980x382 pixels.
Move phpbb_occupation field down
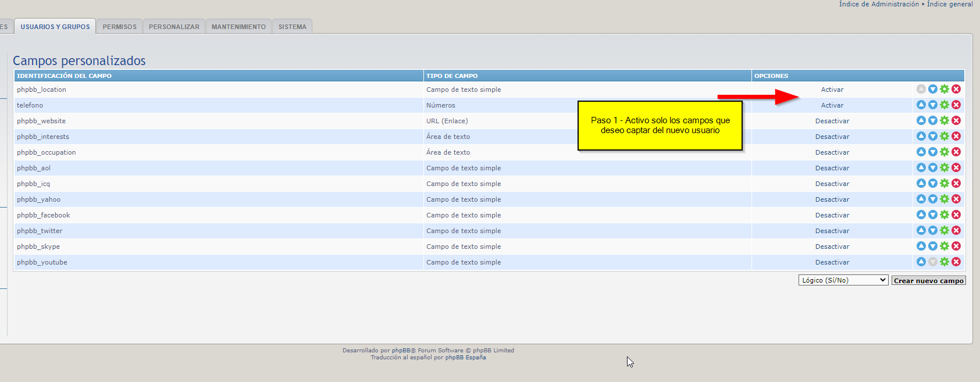[932, 152]
